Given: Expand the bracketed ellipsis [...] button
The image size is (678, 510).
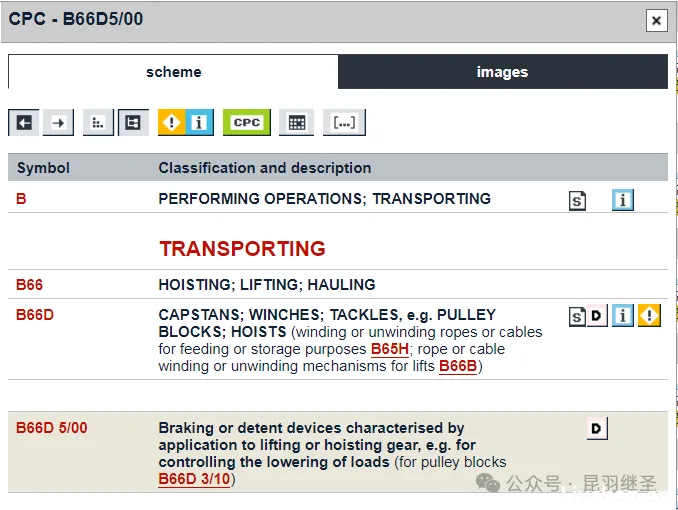Looking at the screenshot, I should 344,122.
